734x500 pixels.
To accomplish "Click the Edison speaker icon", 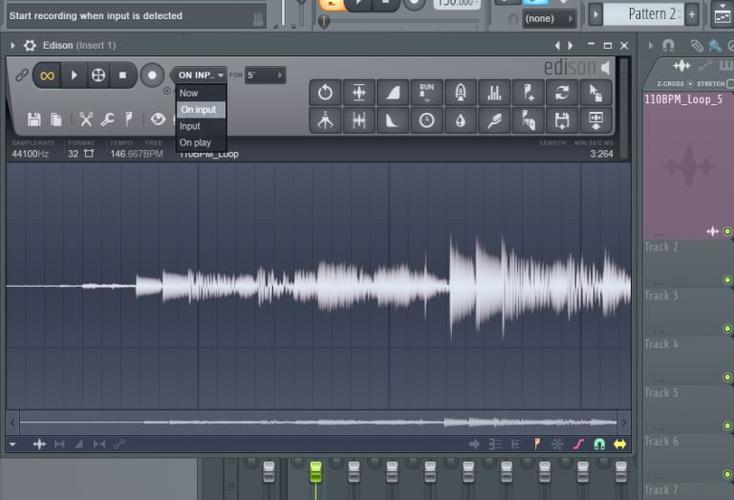I will pyautogui.click(x=606, y=68).
